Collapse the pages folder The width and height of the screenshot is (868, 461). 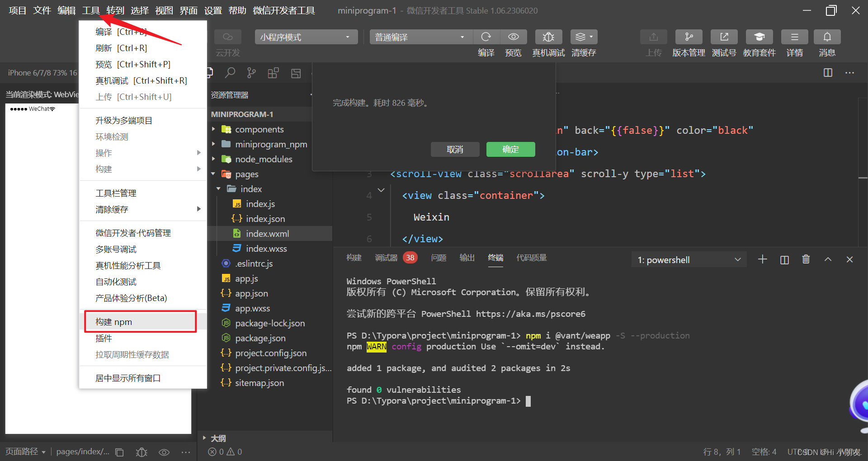(246, 174)
